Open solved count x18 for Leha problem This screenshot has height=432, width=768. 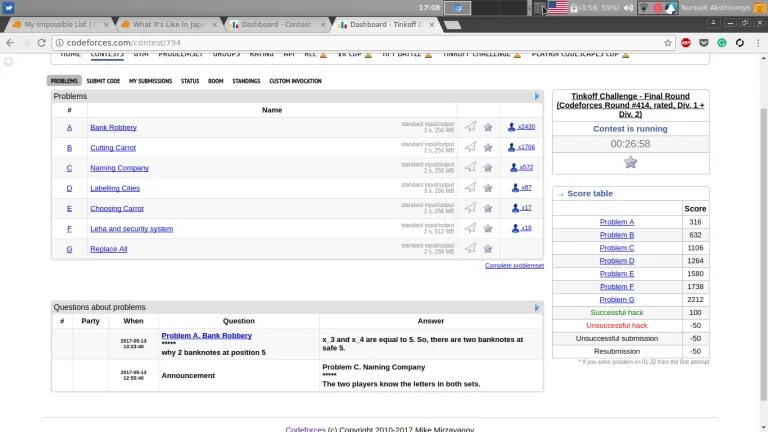pos(522,228)
